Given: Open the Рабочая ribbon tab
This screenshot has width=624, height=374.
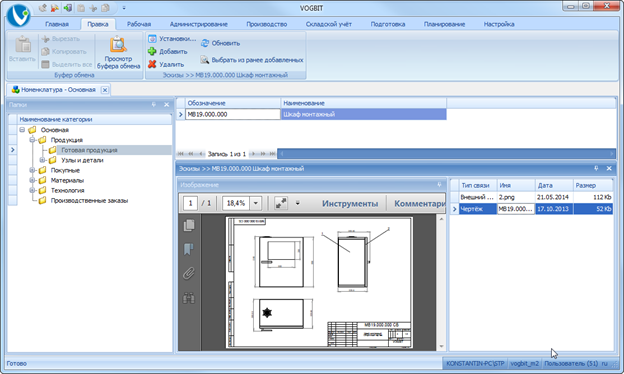Looking at the screenshot, I should pos(139,24).
